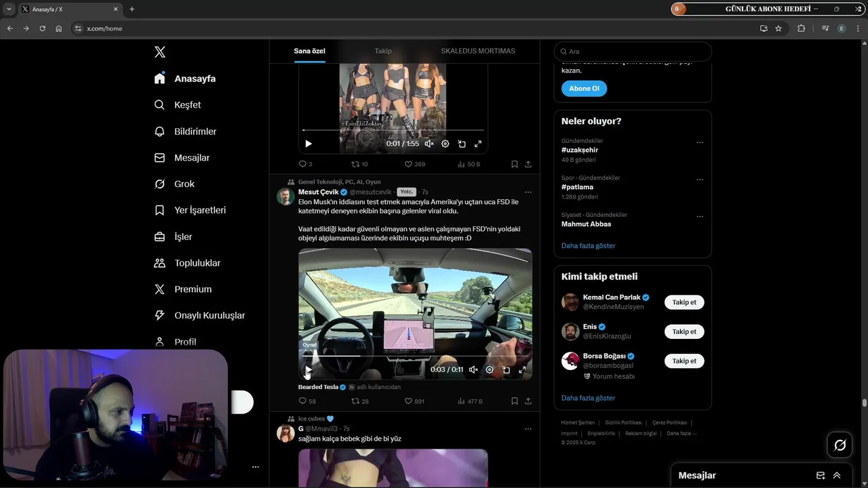
Task: Open Premium page
Action: coord(183,289)
